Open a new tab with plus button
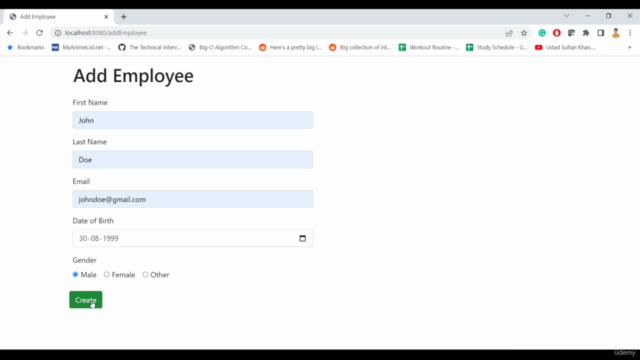640x360 pixels. click(124, 17)
